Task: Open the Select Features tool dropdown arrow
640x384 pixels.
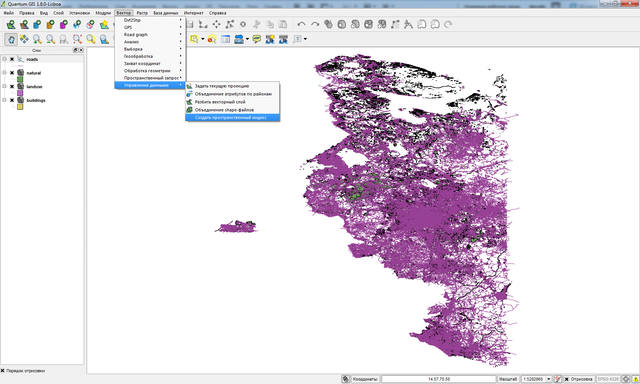Action: tap(203, 39)
